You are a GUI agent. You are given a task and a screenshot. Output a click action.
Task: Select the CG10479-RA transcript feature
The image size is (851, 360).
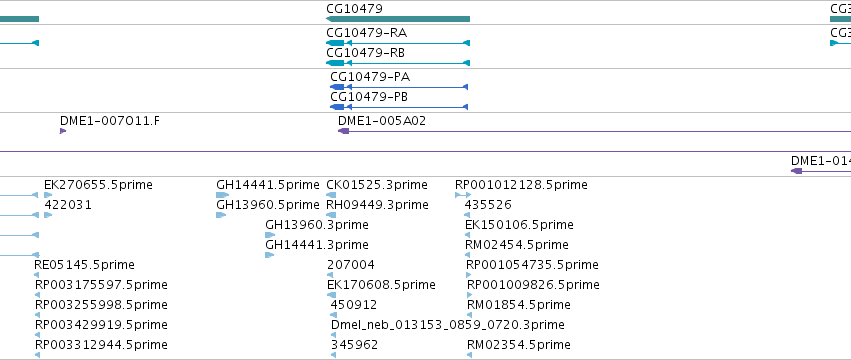(398, 43)
